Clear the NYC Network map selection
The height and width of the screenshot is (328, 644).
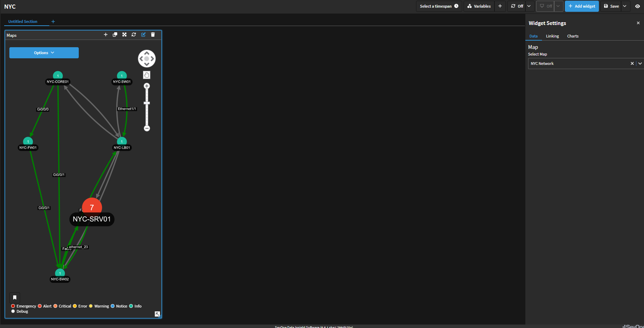[632, 64]
